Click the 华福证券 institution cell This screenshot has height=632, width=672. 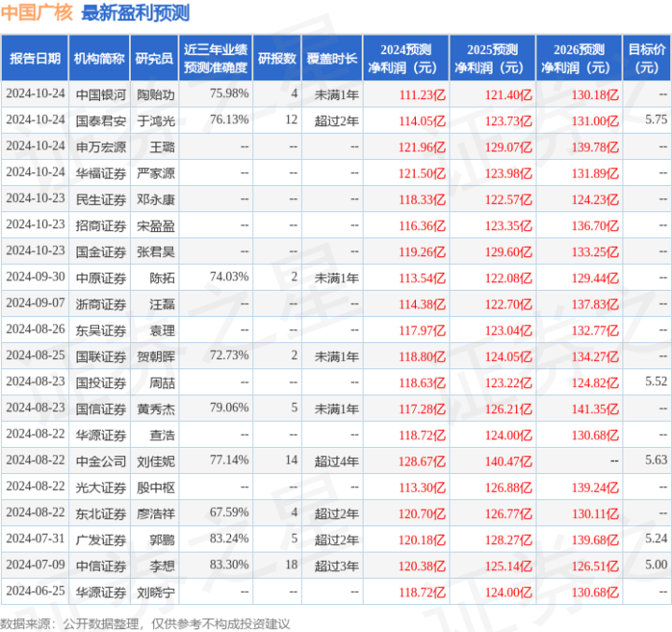(x=101, y=173)
